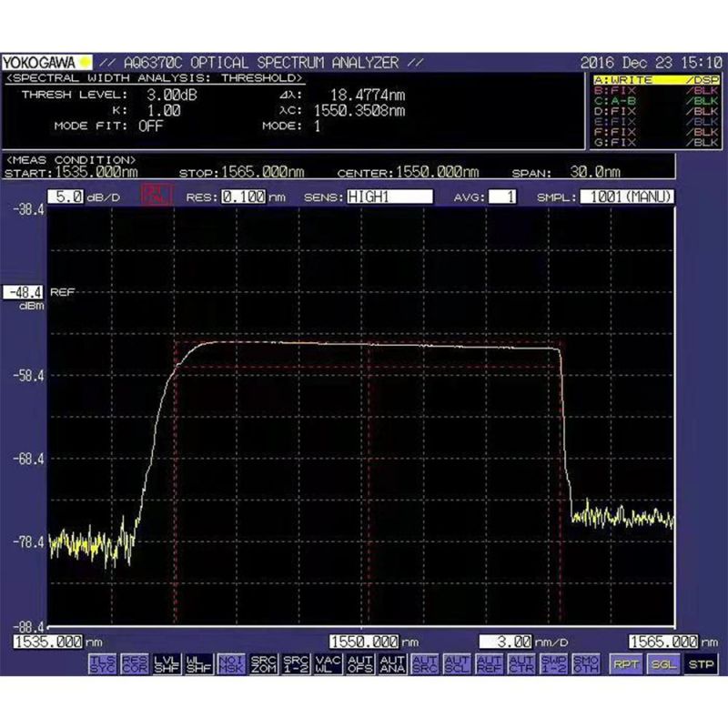Click the Δλ 18.4774nm reading
The image size is (728, 728).
368,95
